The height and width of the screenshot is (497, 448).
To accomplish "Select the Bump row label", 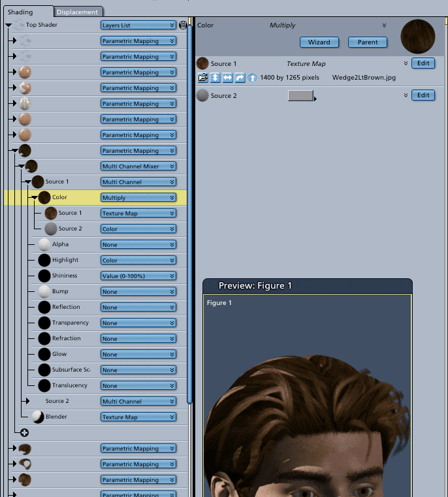I will 60,291.
